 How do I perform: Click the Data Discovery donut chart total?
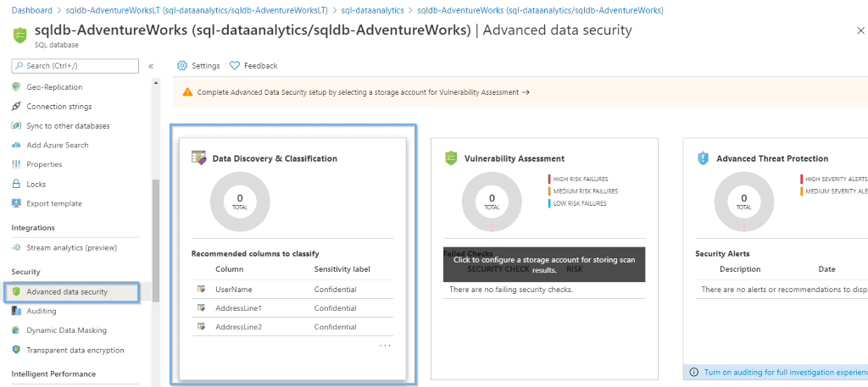tap(240, 202)
